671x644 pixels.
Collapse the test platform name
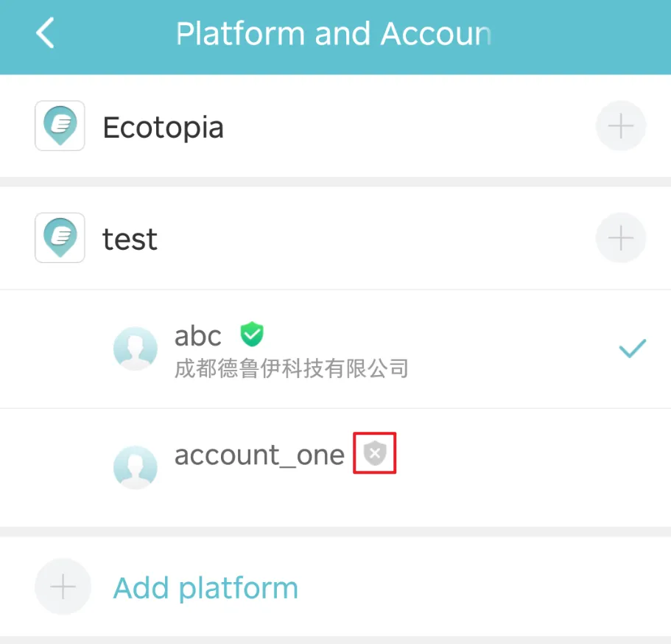point(130,239)
